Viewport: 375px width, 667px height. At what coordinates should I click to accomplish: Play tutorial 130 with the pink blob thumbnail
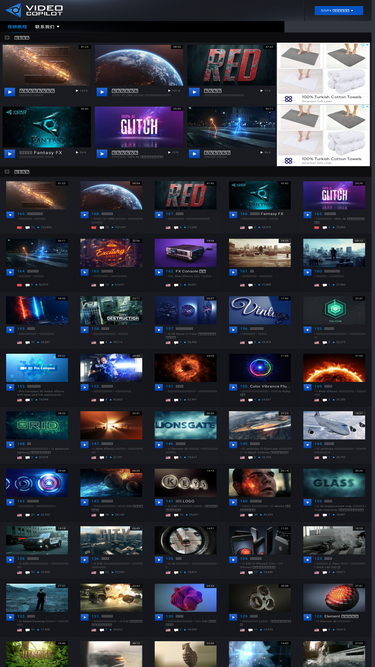[x=159, y=617]
